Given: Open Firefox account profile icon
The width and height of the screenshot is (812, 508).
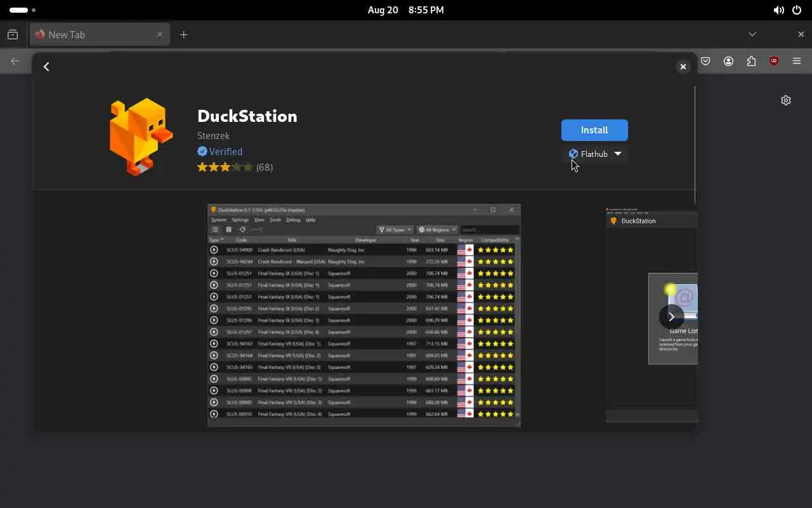Looking at the screenshot, I should [x=728, y=61].
